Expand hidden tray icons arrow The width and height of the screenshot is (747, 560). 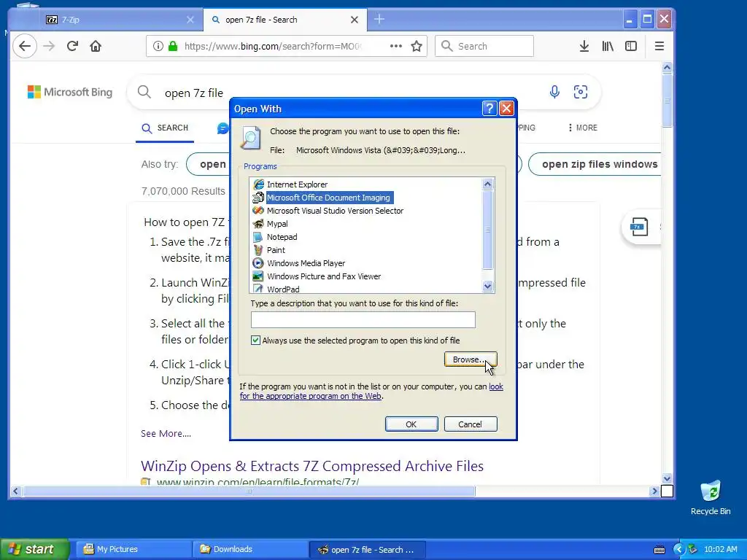(679, 549)
